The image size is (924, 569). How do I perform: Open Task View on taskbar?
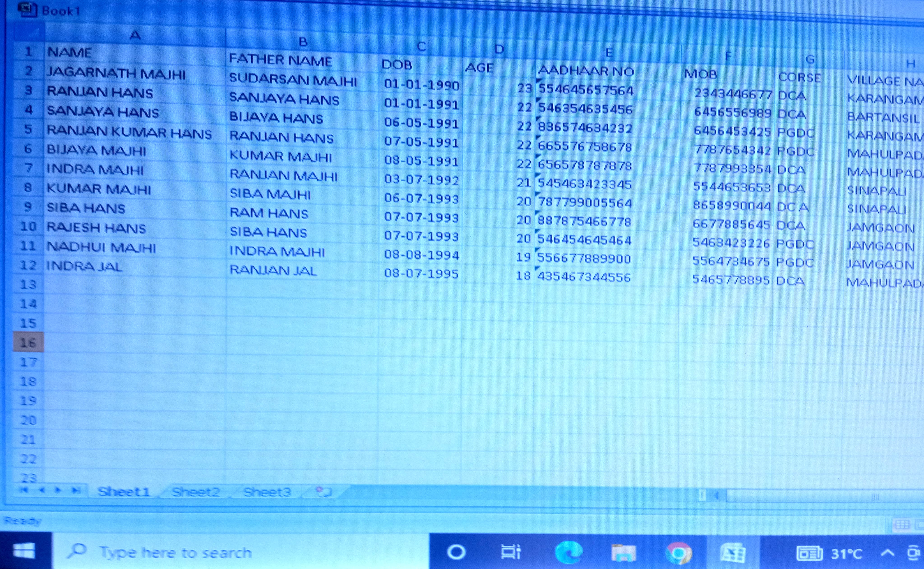pos(511,552)
